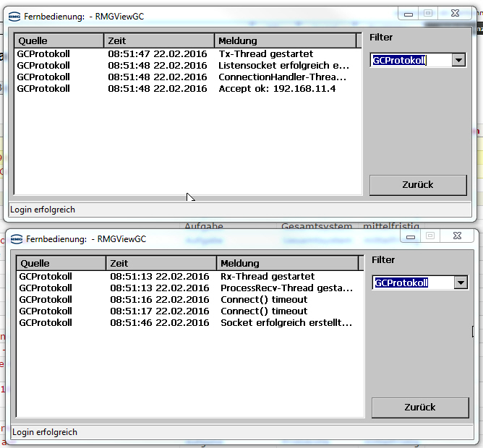Click the RMG logo icon in the Rx-Thread log window title bar
Image resolution: width=483 pixels, height=448 pixels.
[x=15, y=238]
